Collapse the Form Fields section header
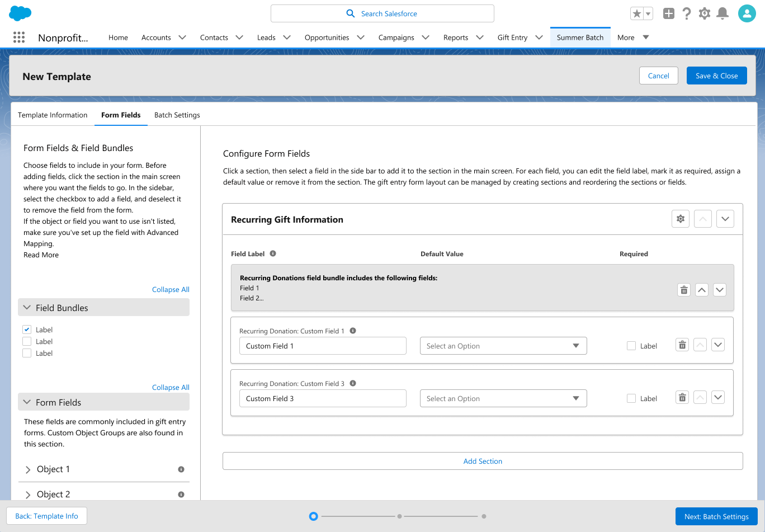Viewport: 765px width, 532px height. coord(27,402)
